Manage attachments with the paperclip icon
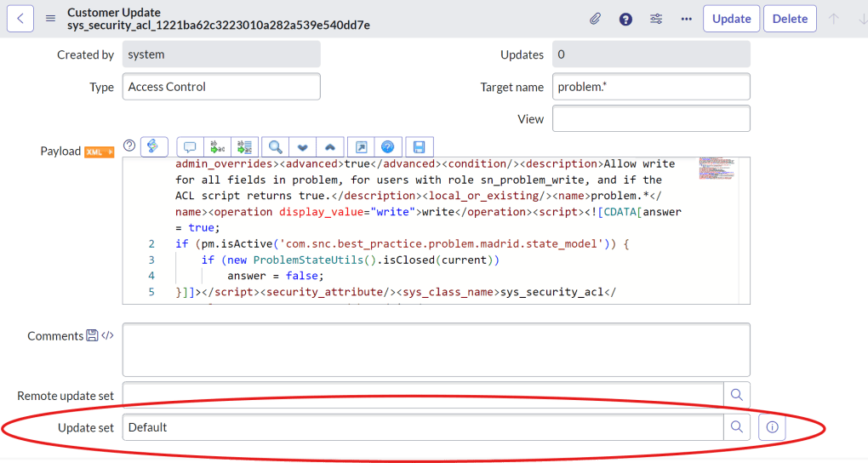Screen dimensions: 868x463 tap(595, 19)
